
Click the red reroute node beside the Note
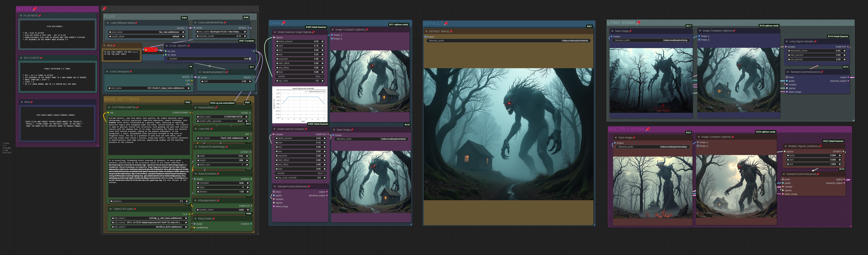151,50
